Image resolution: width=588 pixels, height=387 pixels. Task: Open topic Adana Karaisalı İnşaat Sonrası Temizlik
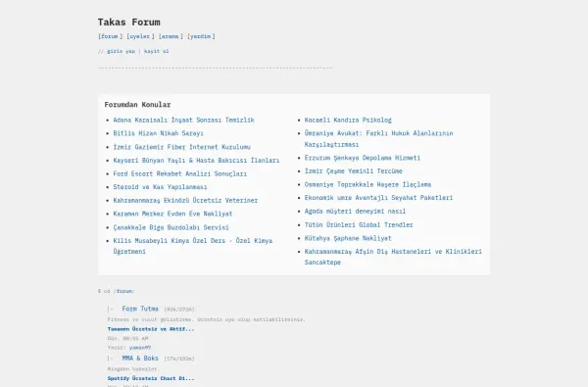pos(184,120)
